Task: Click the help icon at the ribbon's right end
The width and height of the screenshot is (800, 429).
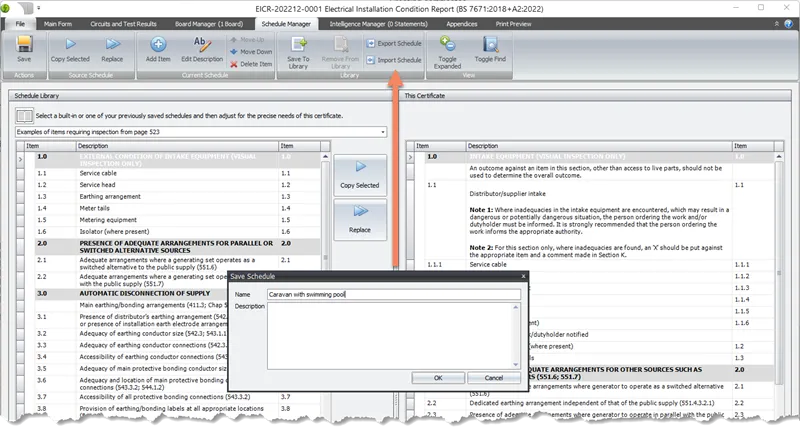Action: (788, 23)
